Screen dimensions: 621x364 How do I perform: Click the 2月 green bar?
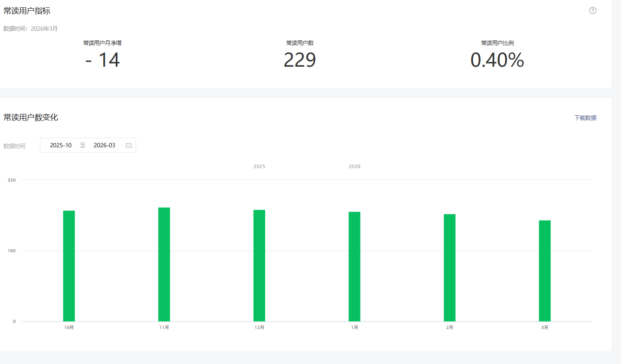(x=449, y=268)
